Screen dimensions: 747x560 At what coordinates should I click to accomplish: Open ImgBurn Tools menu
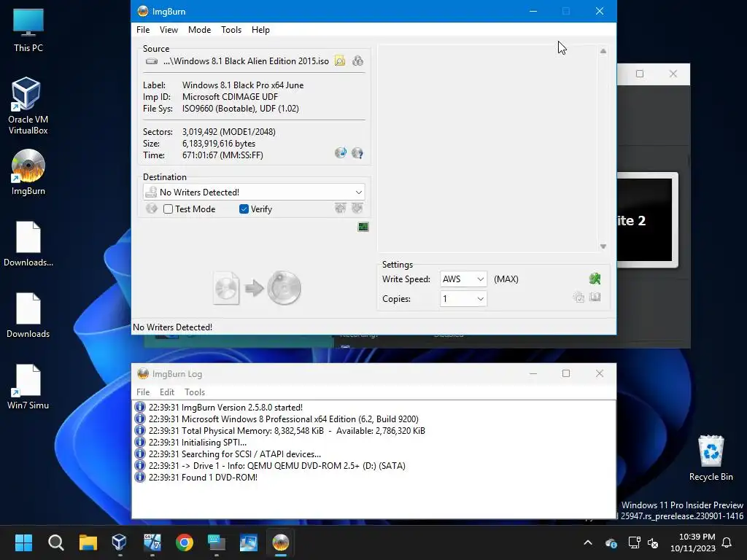coord(231,29)
